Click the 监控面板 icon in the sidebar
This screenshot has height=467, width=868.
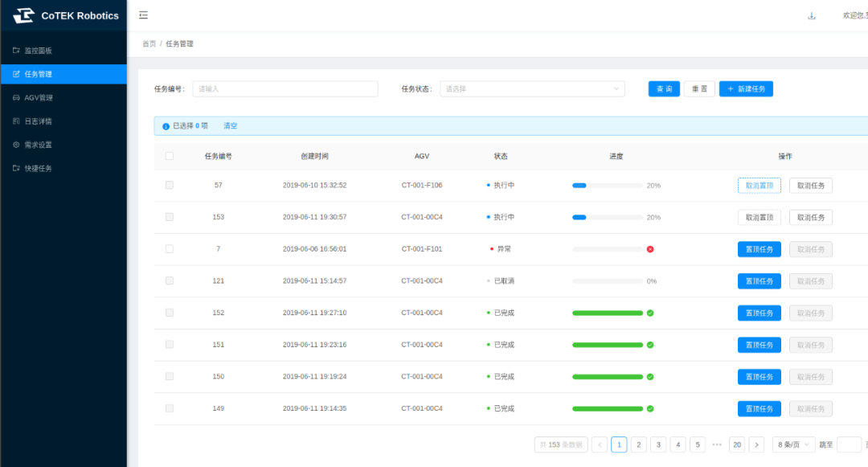(16, 51)
